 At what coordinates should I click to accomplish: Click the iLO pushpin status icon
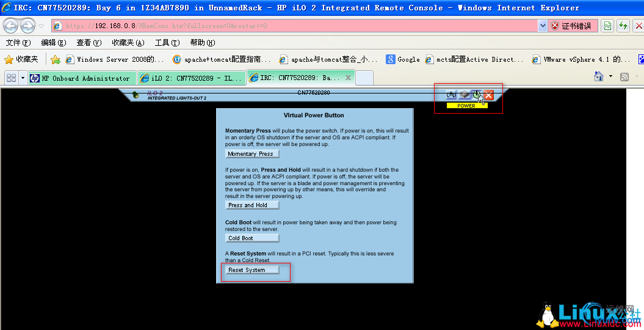point(136,95)
